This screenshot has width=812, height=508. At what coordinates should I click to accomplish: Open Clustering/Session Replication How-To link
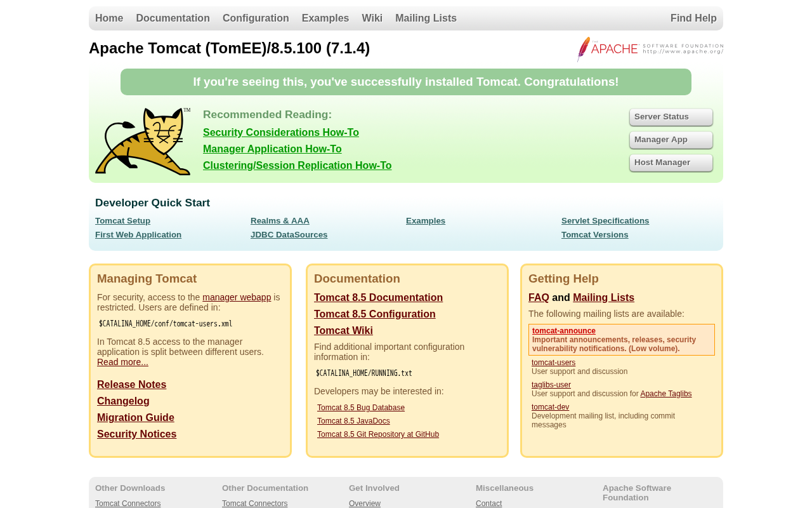click(x=297, y=166)
